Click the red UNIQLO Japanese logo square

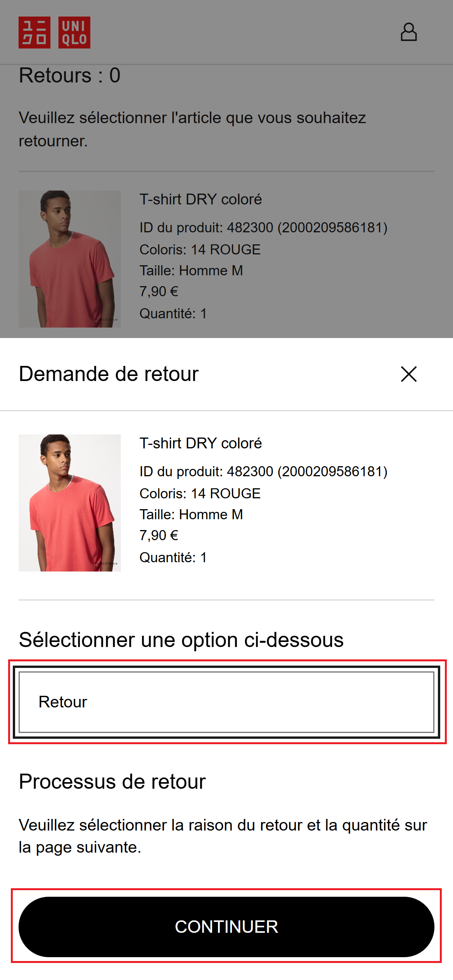tap(34, 32)
